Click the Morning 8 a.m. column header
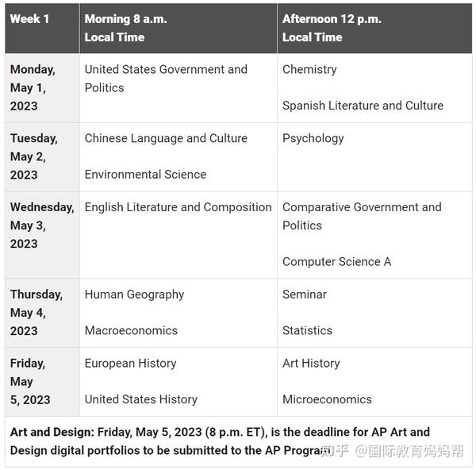 click(125, 28)
